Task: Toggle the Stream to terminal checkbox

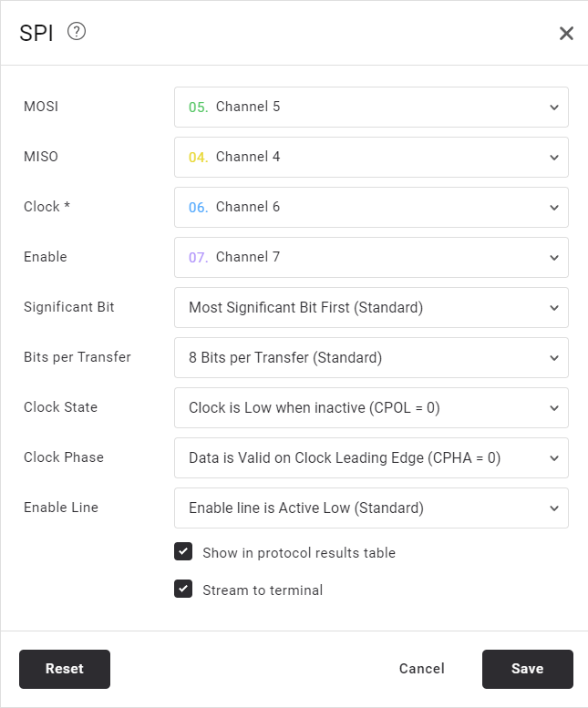Action: click(x=183, y=590)
